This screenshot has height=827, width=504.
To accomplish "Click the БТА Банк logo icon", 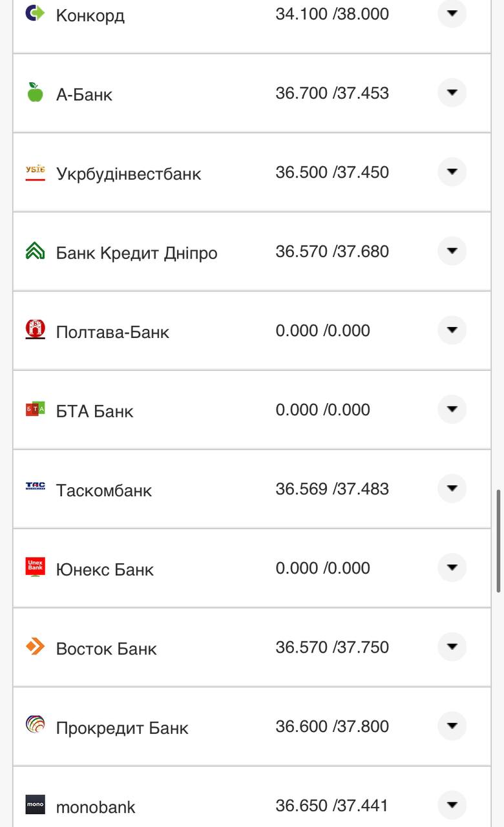I will coord(35,409).
